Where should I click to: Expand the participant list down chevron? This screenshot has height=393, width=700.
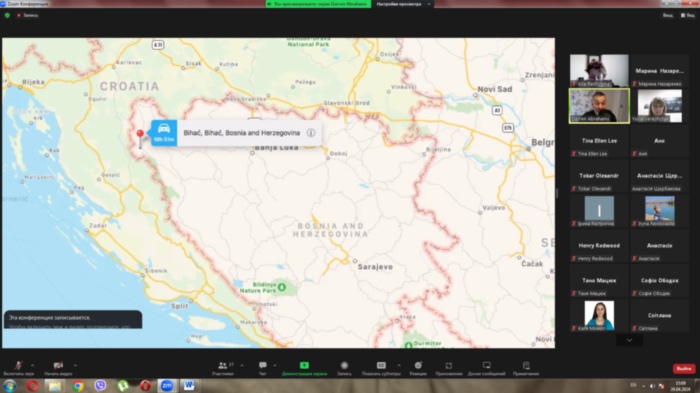(x=629, y=340)
